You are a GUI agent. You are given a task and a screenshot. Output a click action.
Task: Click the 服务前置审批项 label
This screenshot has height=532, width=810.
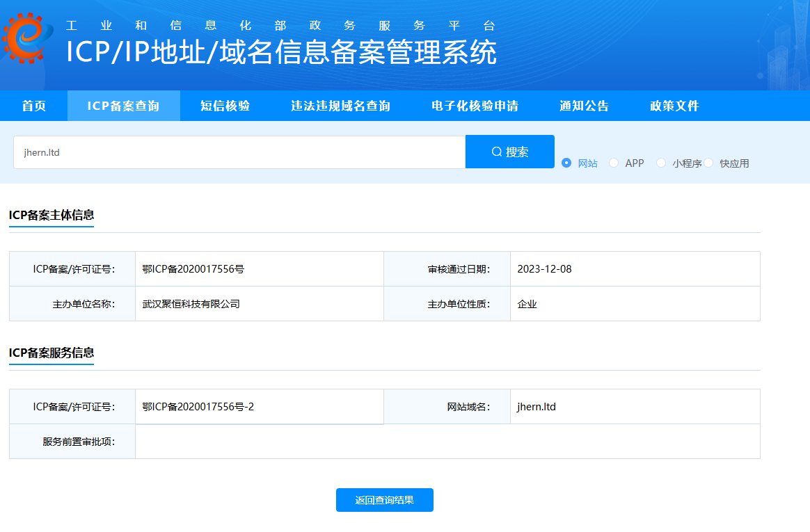coord(79,442)
